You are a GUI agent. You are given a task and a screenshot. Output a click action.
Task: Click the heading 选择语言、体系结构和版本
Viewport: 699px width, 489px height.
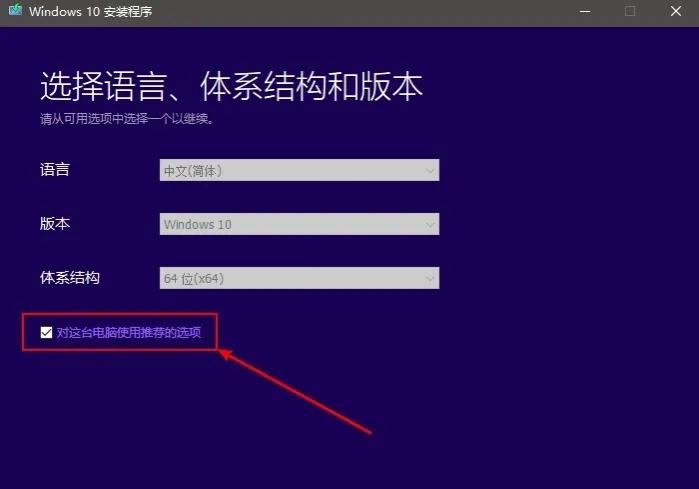pos(231,86)
